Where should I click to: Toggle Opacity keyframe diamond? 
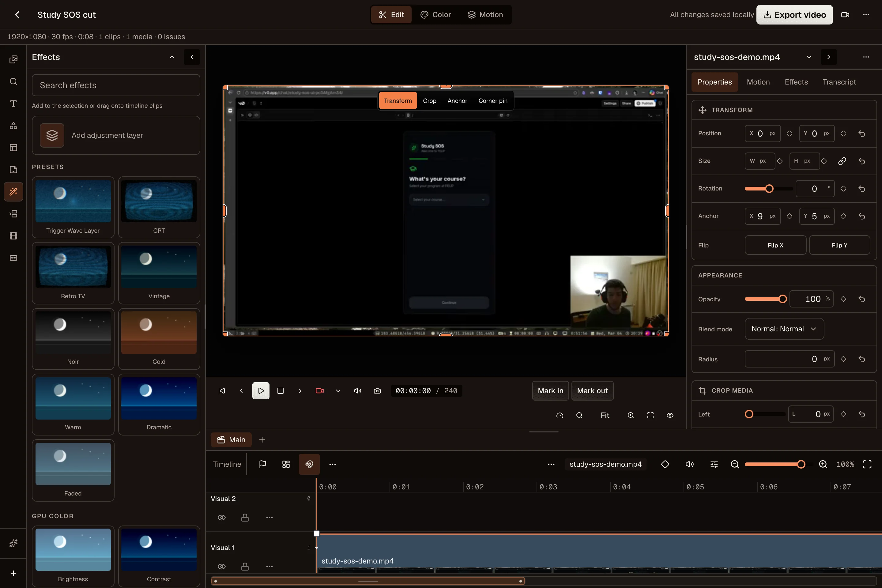click(x=843, y=299)
